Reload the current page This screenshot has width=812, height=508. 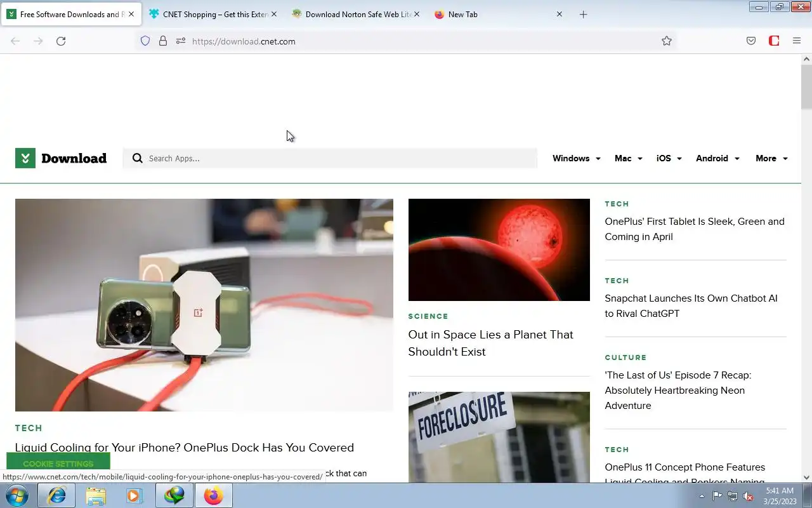pos(61,41)
